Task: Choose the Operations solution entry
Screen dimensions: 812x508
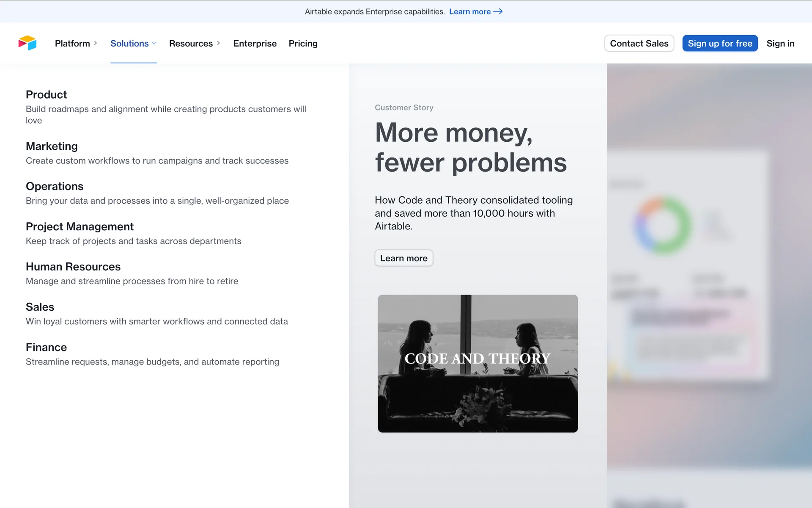Action: pyautogui.click(x=55, y=186)
